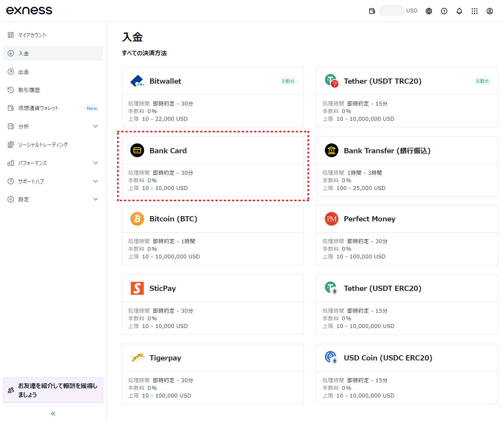
Task: Click the Tether ERC20 logo icon
Action: click(x=331, y=288)
